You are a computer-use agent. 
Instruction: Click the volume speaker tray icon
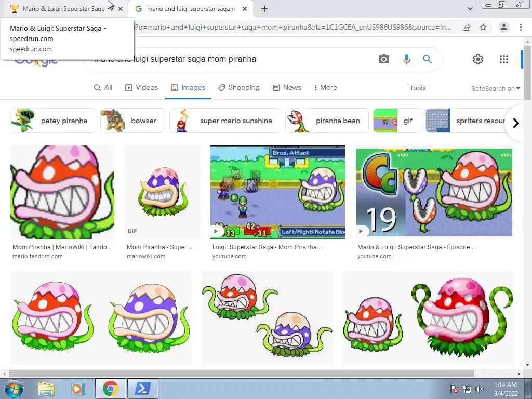point(480,389)
